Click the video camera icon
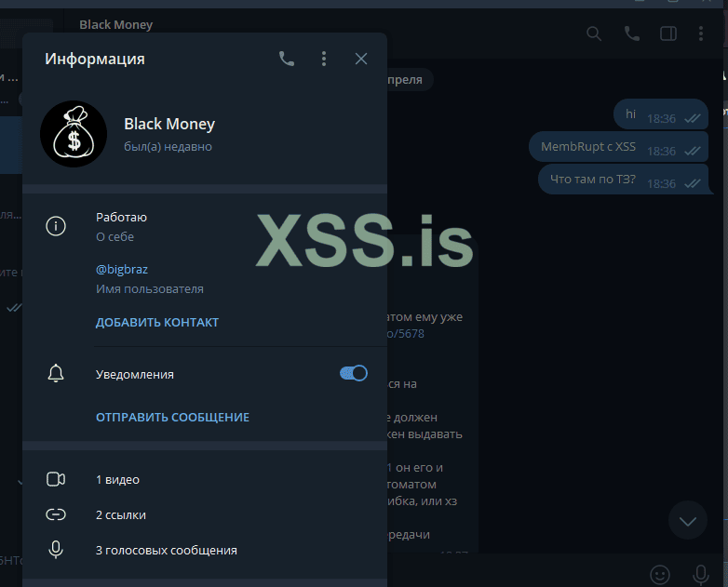 tap(56, 479)
